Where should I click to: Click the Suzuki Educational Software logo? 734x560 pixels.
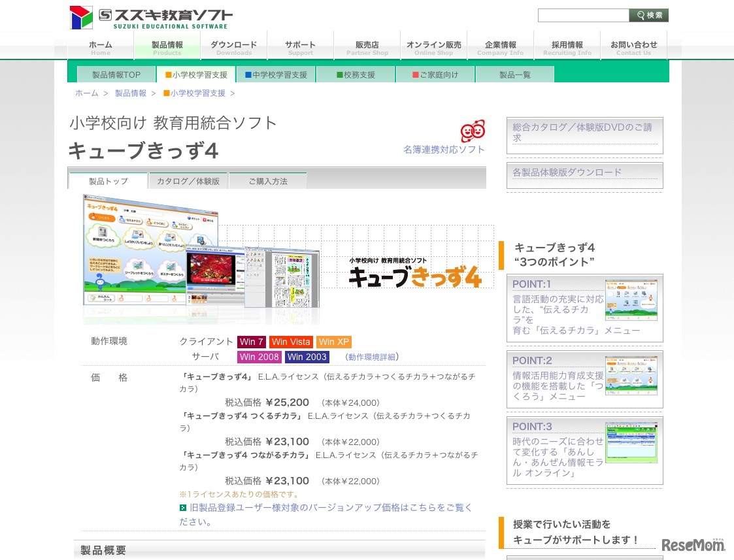tap(149, 18)
